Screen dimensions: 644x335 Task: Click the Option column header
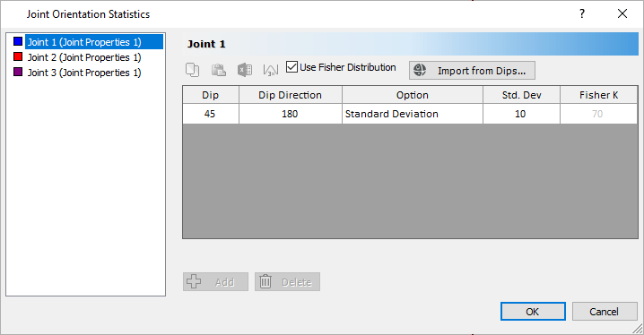(412, 95)
